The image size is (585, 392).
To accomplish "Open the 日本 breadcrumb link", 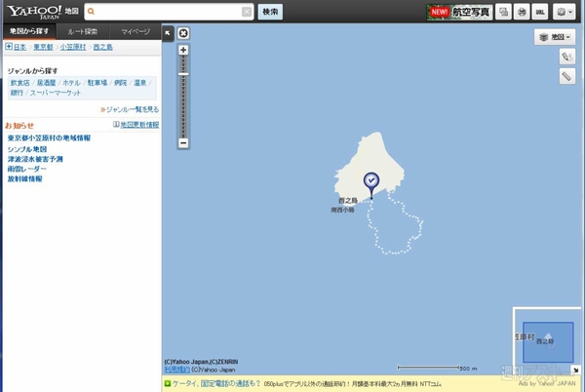I will click(20, 47).
